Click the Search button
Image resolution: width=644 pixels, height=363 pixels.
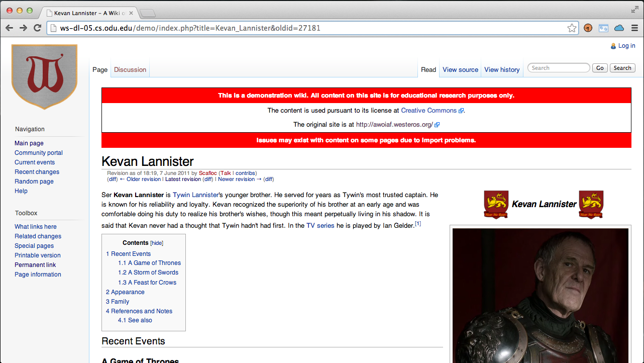pos(622,68)
